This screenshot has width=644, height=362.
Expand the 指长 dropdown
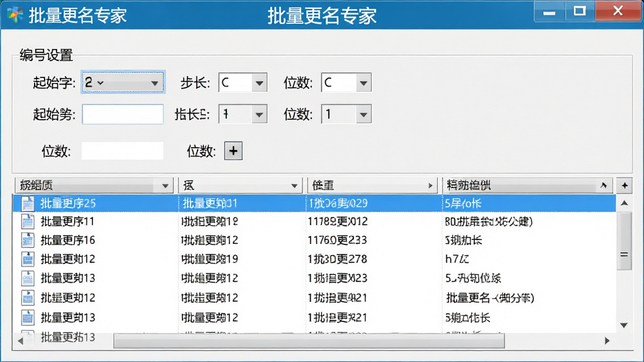click(259, 114)
